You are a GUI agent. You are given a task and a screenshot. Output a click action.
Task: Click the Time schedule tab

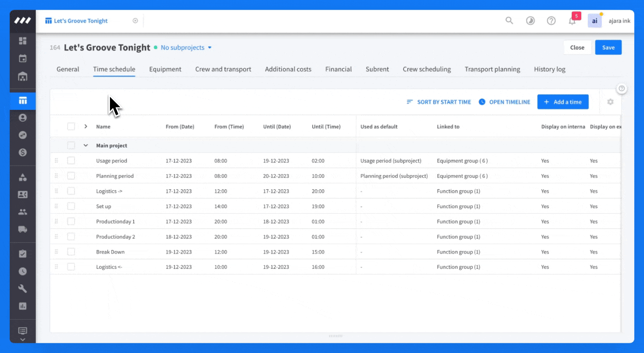pos(114,69)
